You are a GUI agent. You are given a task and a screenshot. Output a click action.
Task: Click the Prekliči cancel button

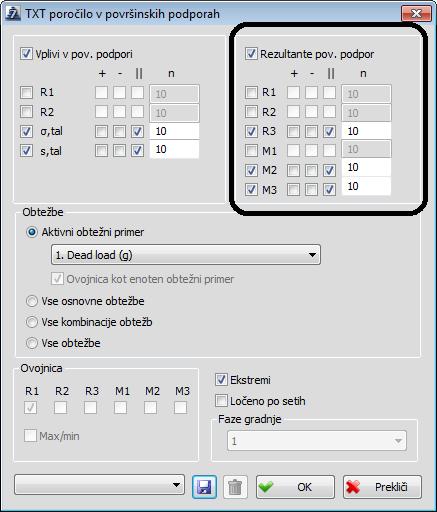[382, 487]
